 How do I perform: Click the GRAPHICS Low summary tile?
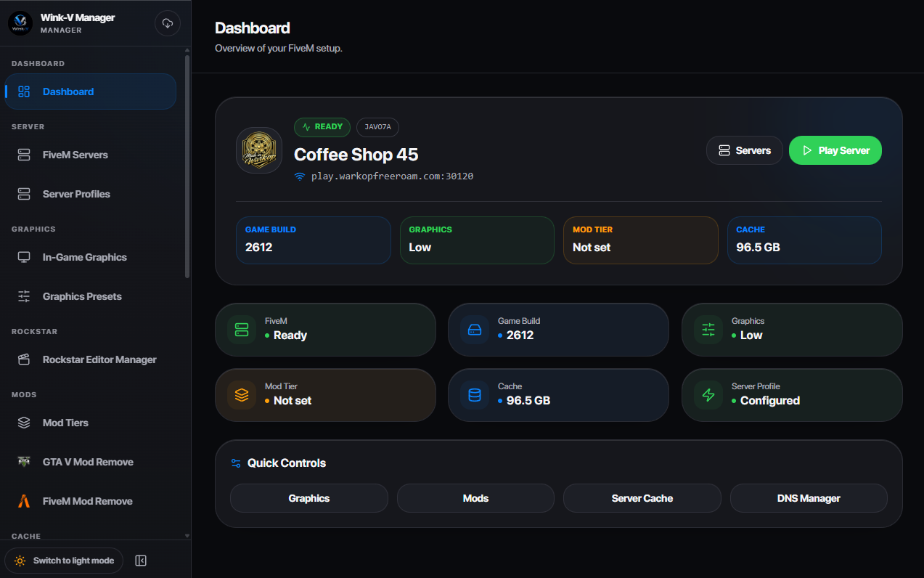click(477, 240)
